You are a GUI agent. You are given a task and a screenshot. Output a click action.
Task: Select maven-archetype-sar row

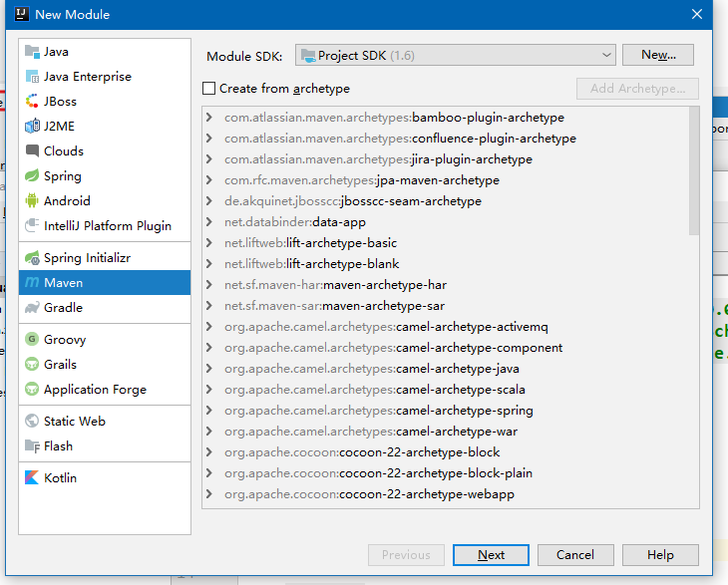point(446,306)
